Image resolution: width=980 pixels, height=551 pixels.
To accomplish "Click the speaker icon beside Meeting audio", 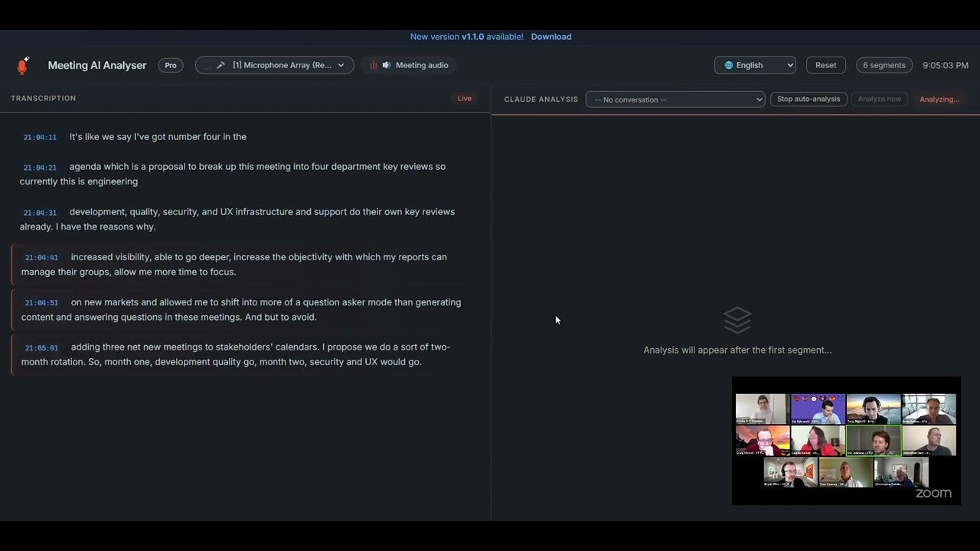I will click(x=387, y=65).
